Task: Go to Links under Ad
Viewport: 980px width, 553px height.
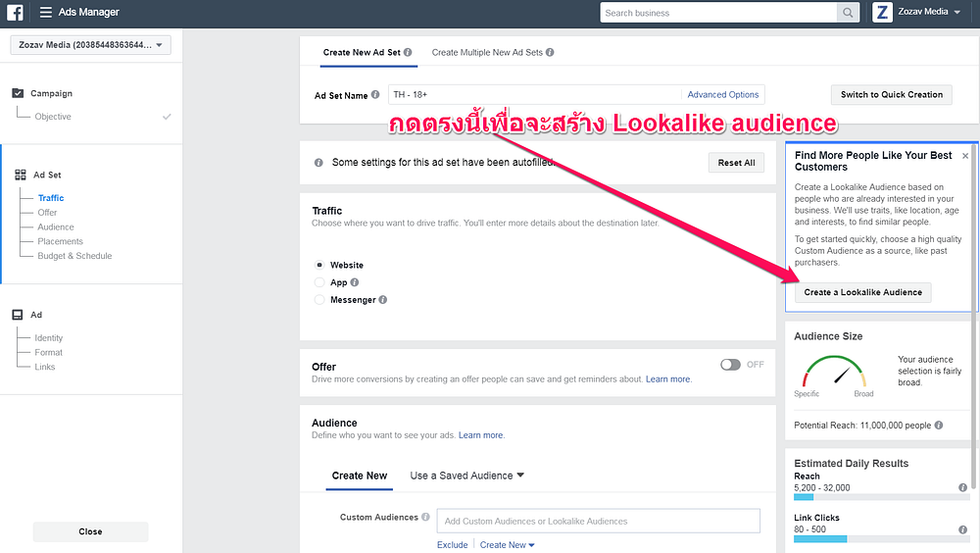Action: (x=45, y=367)
